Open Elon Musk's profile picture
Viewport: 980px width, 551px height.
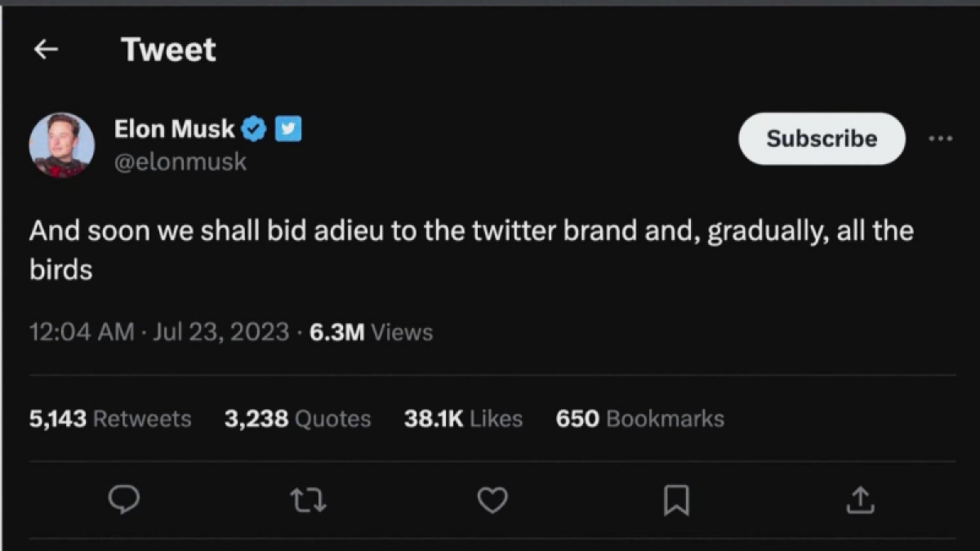pyautogui.click(x=62, y=145)
